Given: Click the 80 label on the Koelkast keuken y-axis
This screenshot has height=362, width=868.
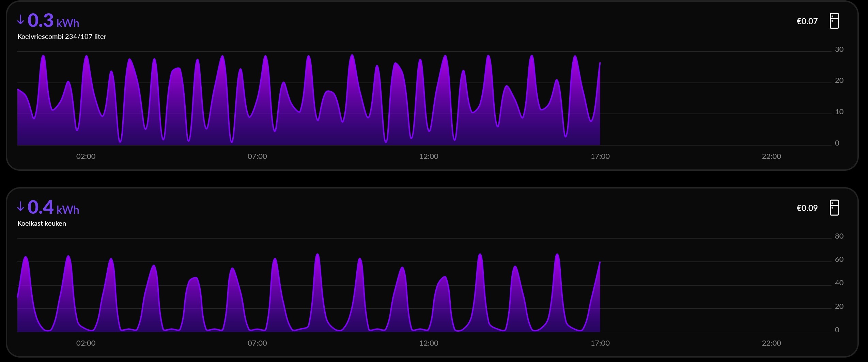Looking at the screenshot, I should coord(839,236).
